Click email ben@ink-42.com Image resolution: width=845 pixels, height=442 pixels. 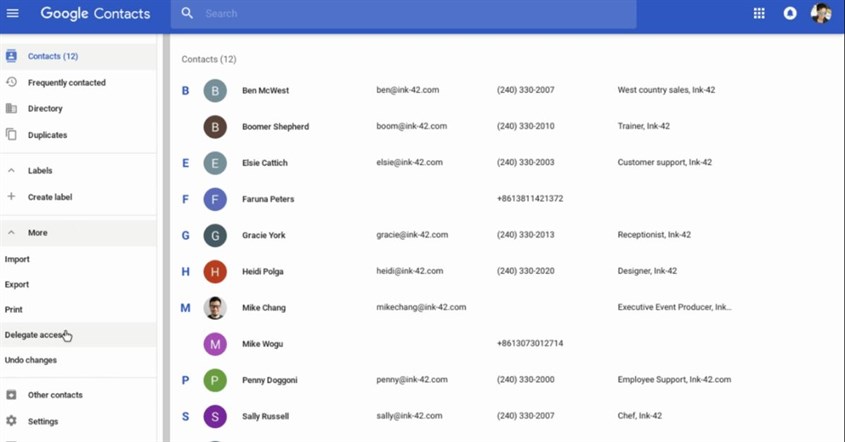407,90
